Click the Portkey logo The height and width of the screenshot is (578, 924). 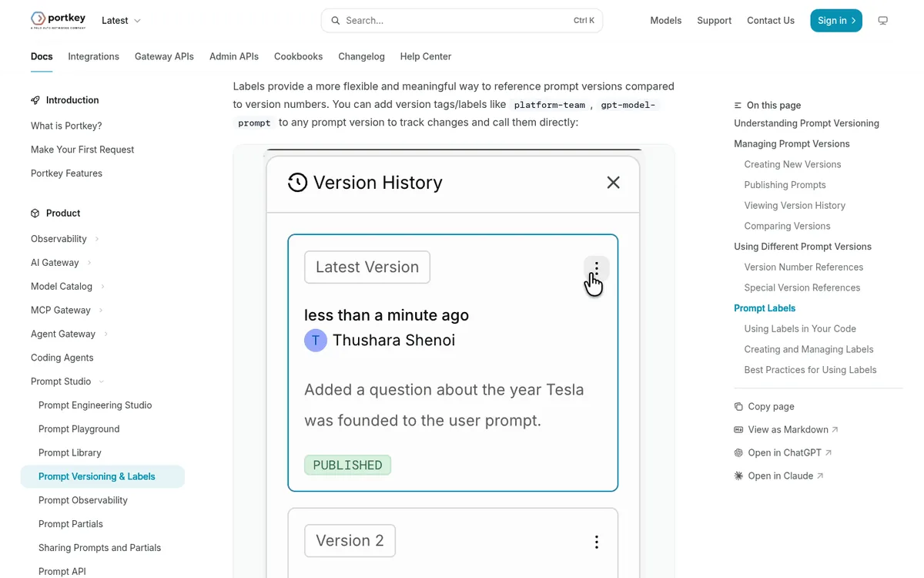tap(59, 20)
